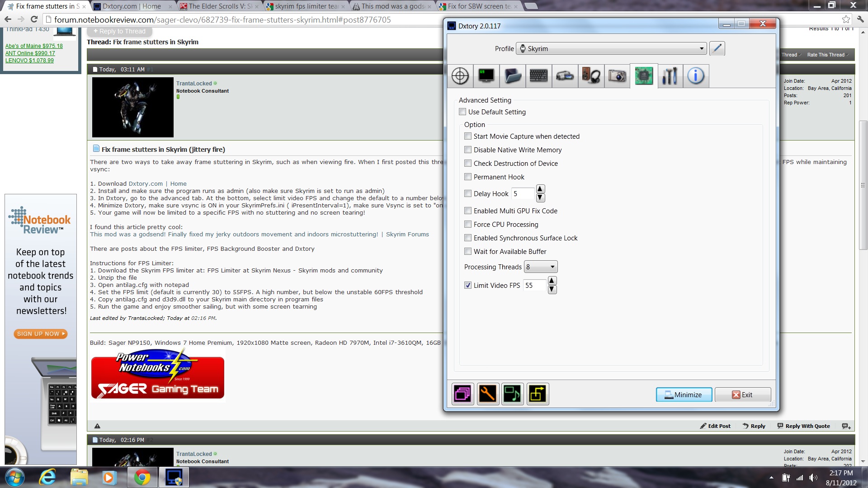Expand the Skyrim profile dropdown

tap(611, 48)
